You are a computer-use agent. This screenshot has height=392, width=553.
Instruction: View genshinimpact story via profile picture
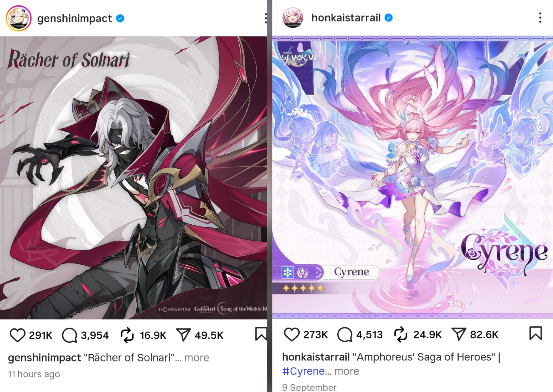click(19, 18)
